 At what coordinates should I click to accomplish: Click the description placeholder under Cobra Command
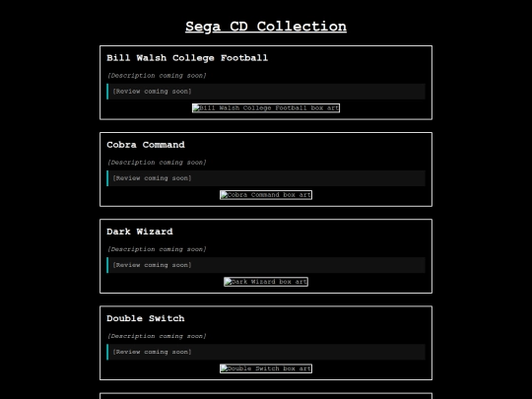point(157,163)
